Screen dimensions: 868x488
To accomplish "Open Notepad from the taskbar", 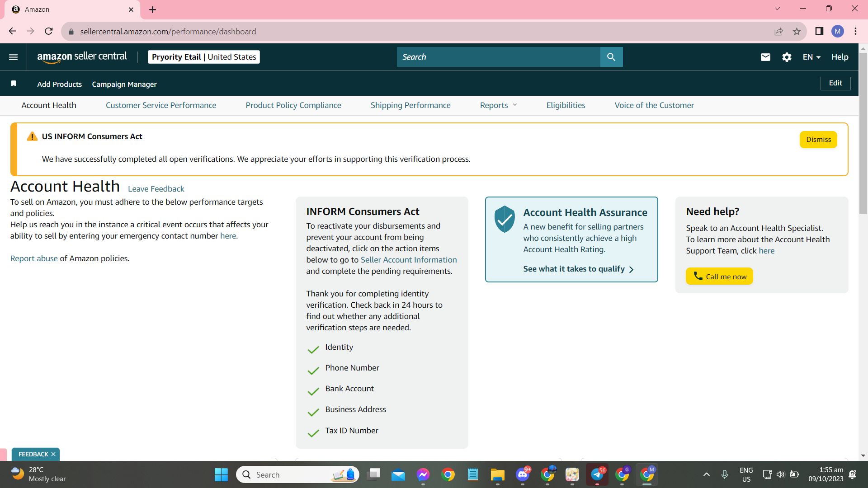I will tap(473, 474).
